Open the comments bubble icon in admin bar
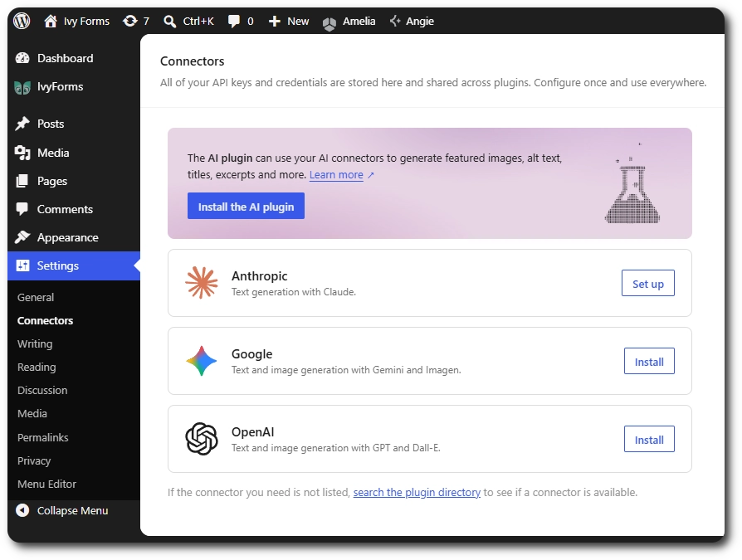The image size is (742, 560). [x=234, y=22]
